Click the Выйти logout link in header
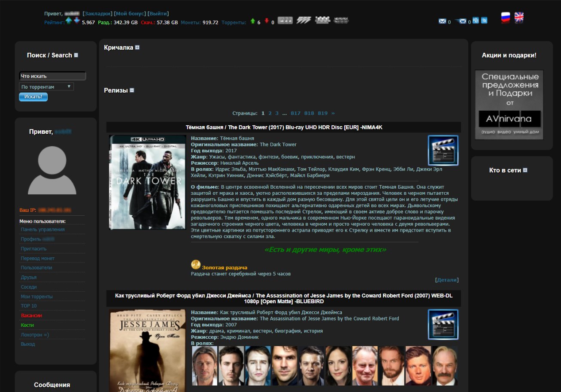 point(158,14)
